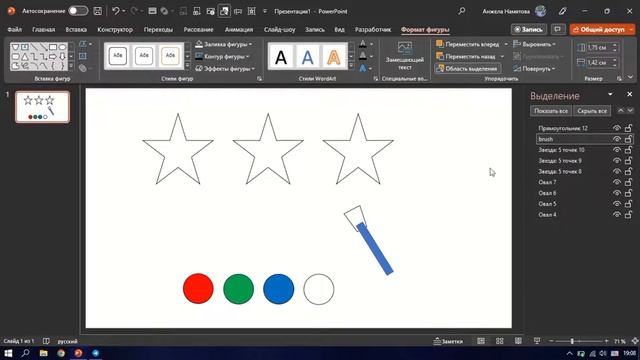Open the Файл menu
The height and width of the screenshot is (360, 640).
click(x=14, y=29)
